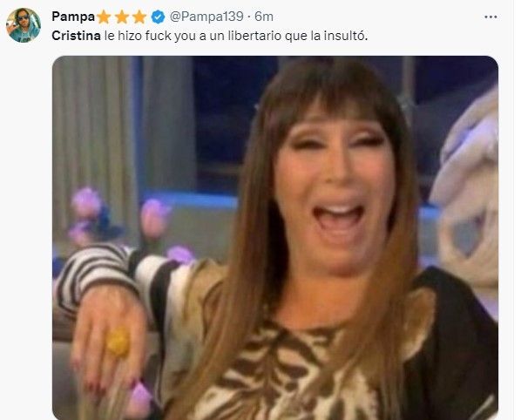Click the bold word Cristina
The image size is (521, 420).
[76, 36]
